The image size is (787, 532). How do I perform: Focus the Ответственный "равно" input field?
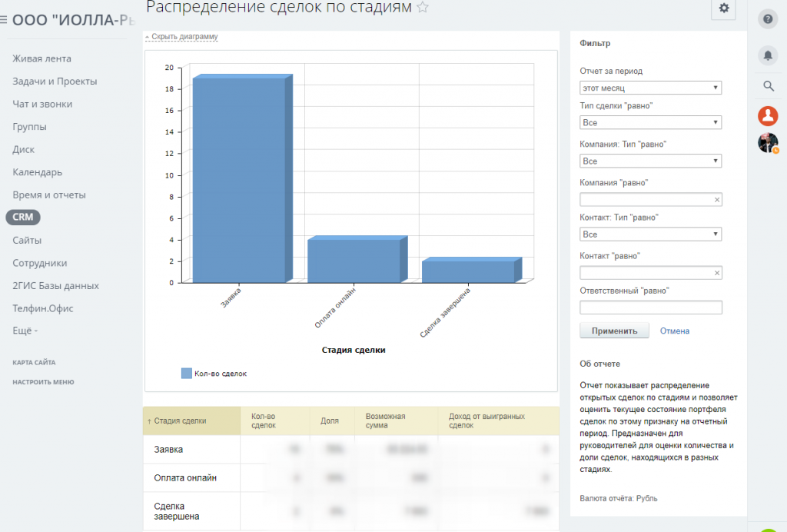(x=650, y=308)
